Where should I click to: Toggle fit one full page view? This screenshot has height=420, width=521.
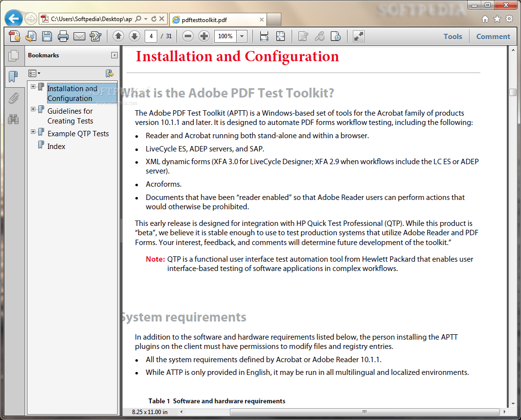279,36
